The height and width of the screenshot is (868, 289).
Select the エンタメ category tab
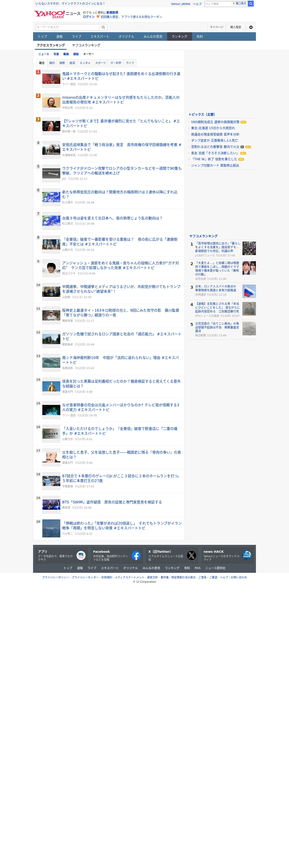click(x=85, y=63)
